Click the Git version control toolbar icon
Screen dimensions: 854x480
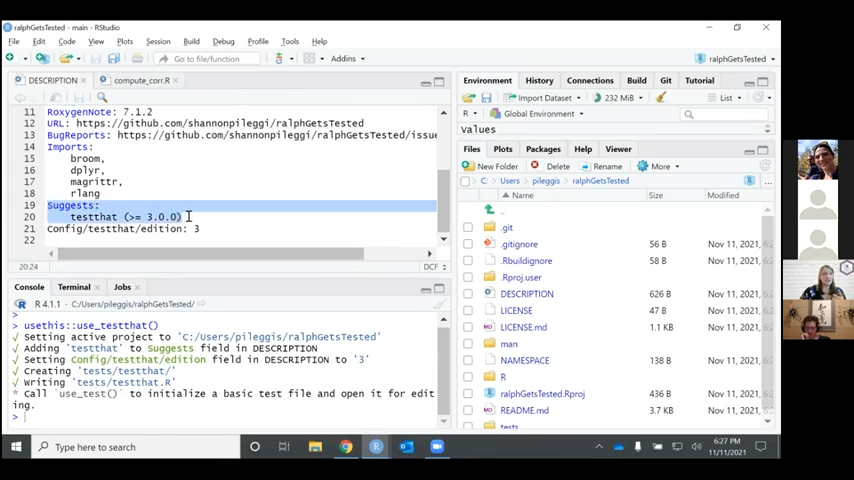pyautogui.click(x=279, y=58)
